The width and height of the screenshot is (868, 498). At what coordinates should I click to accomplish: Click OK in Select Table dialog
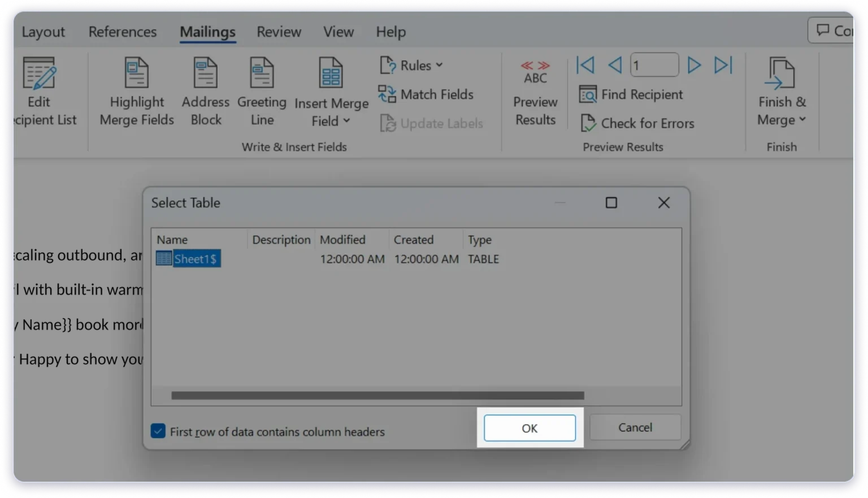click(530, 428)
